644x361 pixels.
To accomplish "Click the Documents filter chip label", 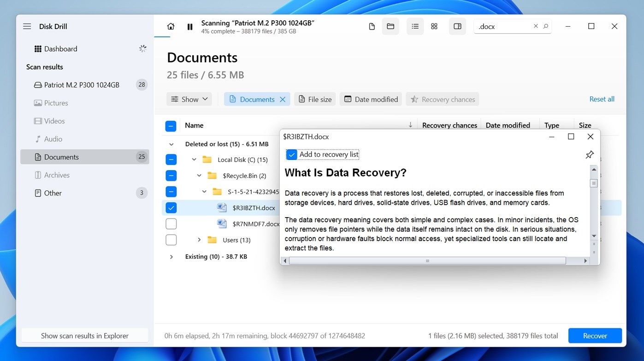I will click(257, 99).
